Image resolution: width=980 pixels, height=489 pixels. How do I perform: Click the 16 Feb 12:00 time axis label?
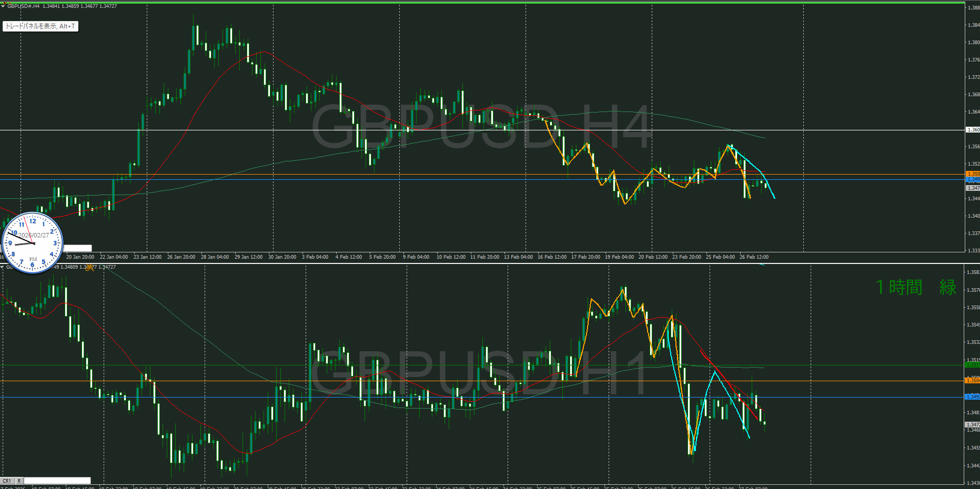tap(552, 257)
